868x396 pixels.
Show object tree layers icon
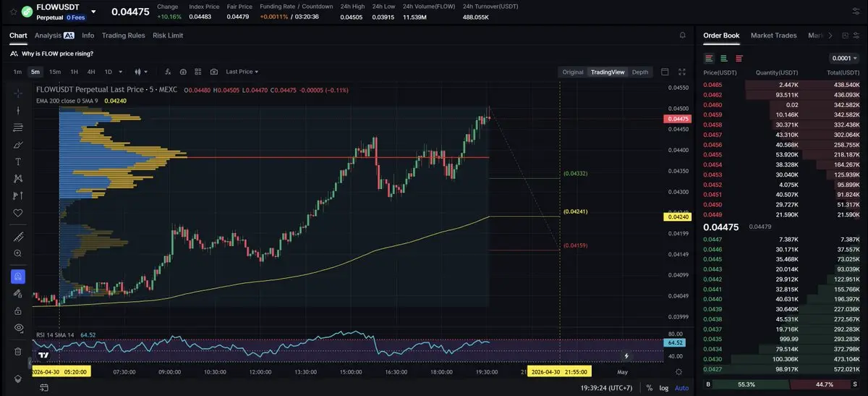[18, 379]
